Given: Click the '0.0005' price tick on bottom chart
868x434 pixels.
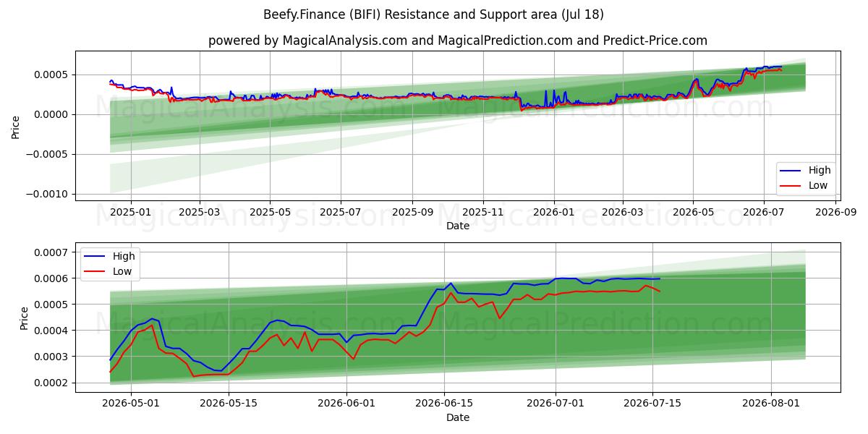Looking at the screenshot, I should tap(53, 305).
